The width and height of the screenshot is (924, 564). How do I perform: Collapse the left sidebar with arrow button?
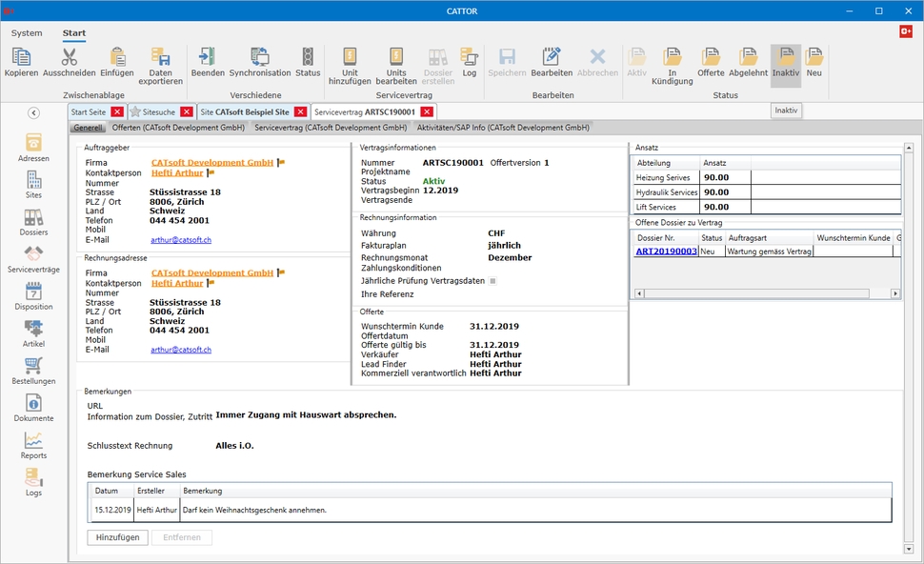[33, 112]
